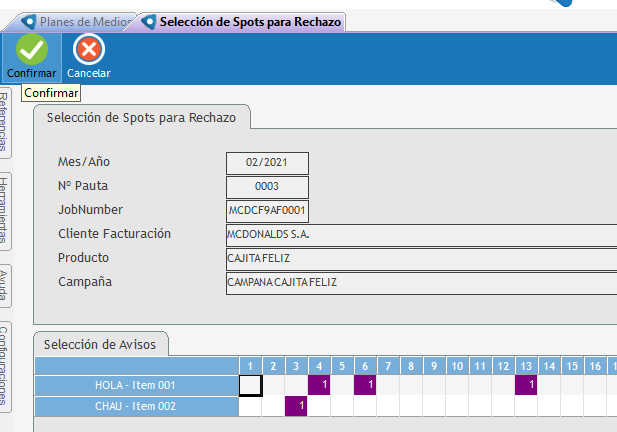Image resolution: width=617 pixels, height=432 pixels.
Task: Toggle HOLA Item 001 spot on day 6
Action: [365, 385]
